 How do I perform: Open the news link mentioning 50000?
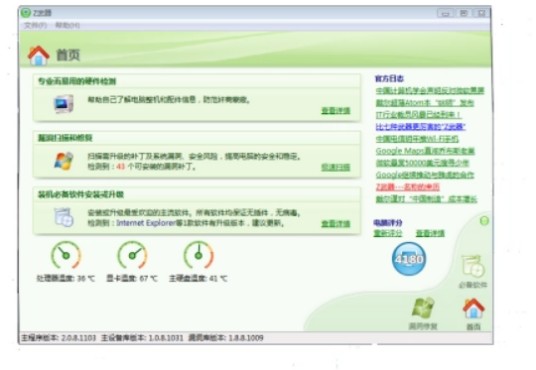click(x=422, y=163)
